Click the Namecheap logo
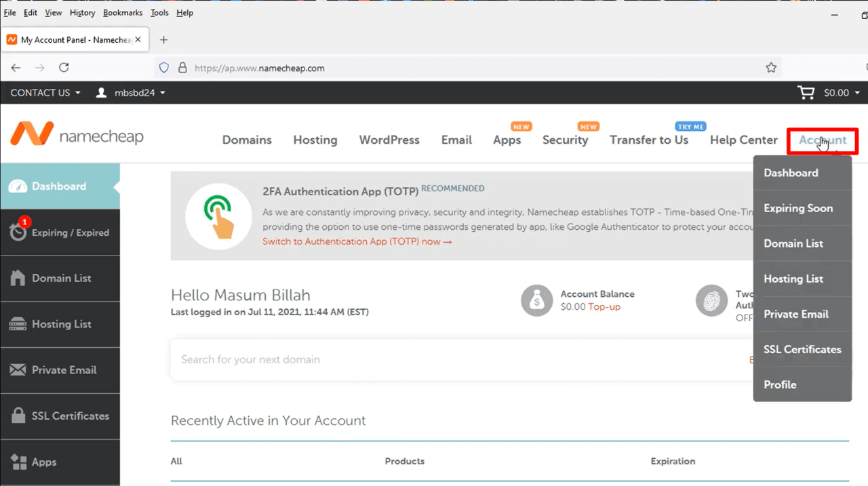Viewport: 868px width, 486px height. pyautogui.click(x=77, y=135)
